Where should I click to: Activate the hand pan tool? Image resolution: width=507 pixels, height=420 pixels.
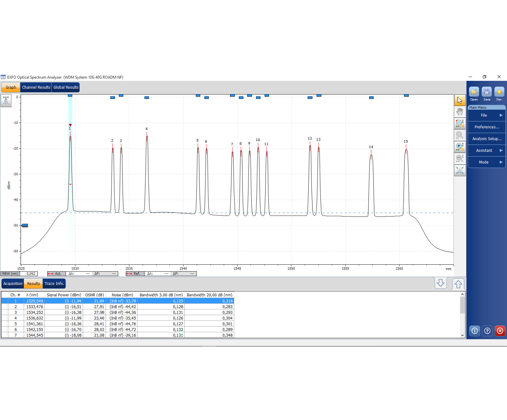point(460,112)
